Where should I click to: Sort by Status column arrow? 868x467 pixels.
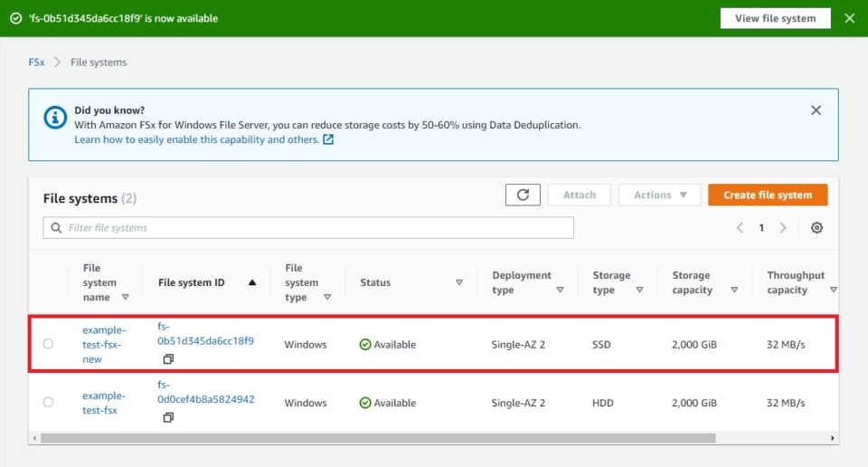459,282
